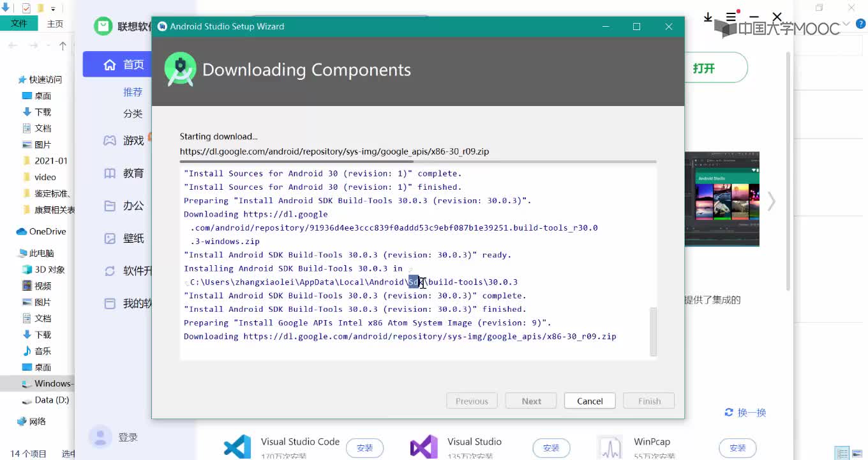
Task: Click the OneDrive cloud icon
Action: (x=22, y=231)
